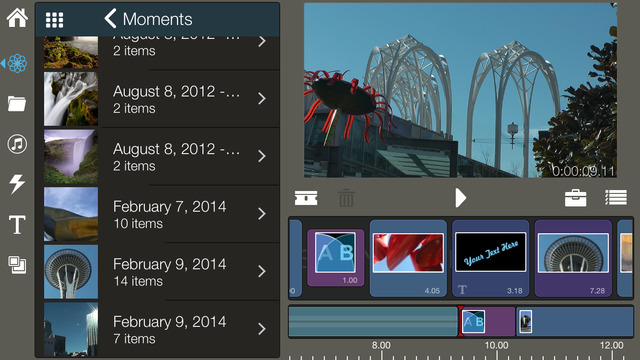Click the red playhead on timeline
Viewport: 640px width, 360px height.
click(460, 321)
